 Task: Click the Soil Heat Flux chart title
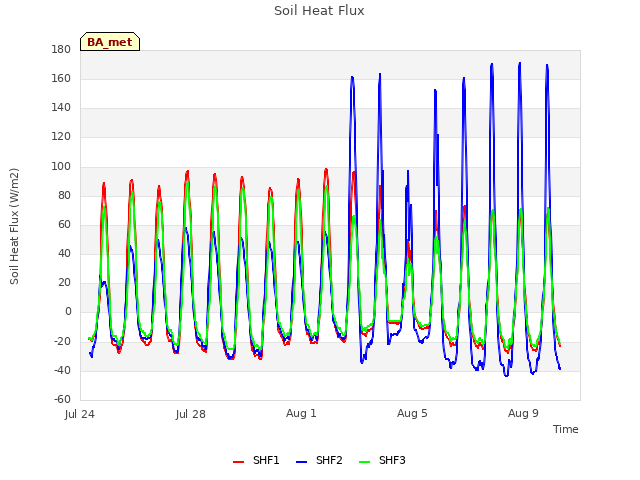pyautogui.click(x=319, y=11)
